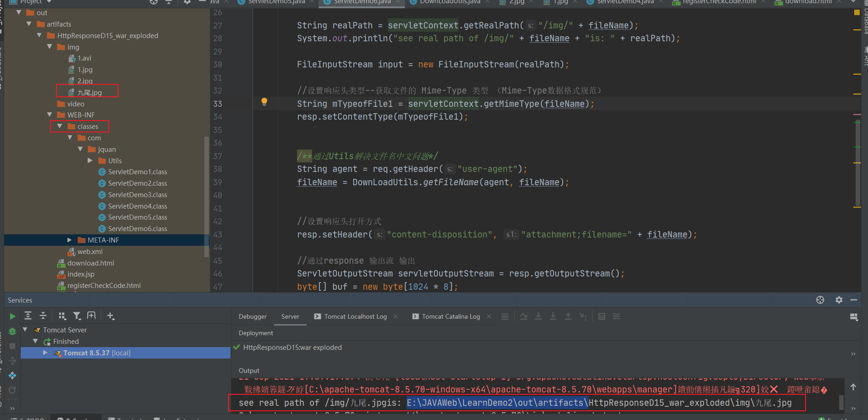Expand the META-INF folder
Image resolution: width=868 pixels, height=420 pixels.
coord(69,240)
